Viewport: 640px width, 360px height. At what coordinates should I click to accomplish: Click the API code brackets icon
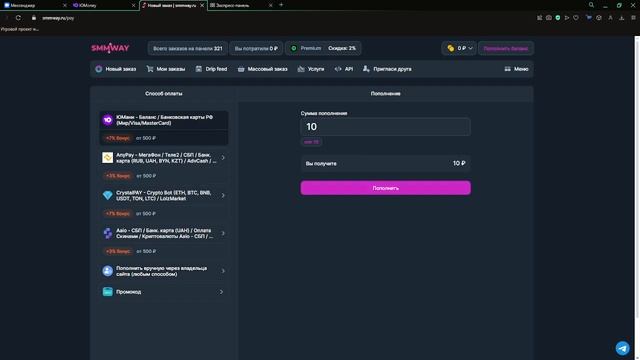click(338, 69)
